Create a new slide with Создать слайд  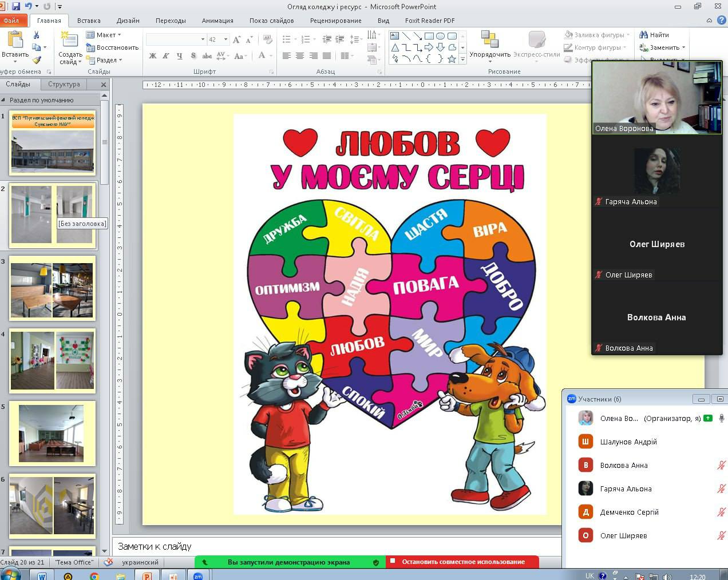click(x=70, y=45)
